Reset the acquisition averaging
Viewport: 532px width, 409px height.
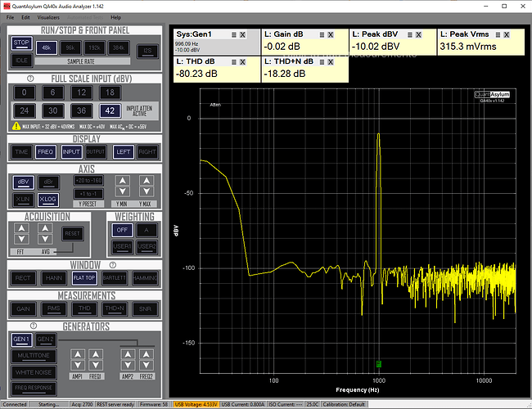(x=73, y=234)
